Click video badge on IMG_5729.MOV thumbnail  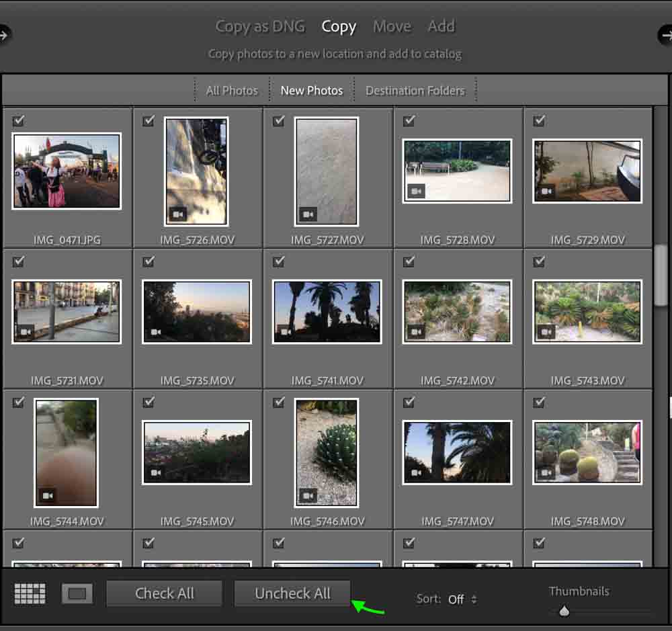(546, 192)
